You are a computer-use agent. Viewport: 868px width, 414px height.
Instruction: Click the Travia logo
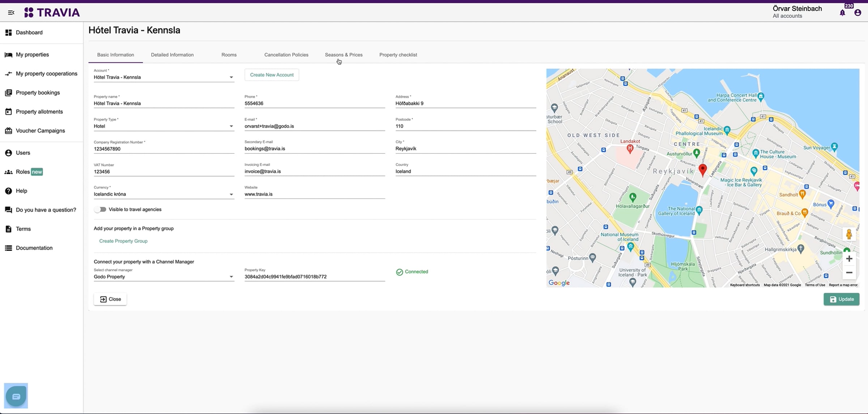52,13
